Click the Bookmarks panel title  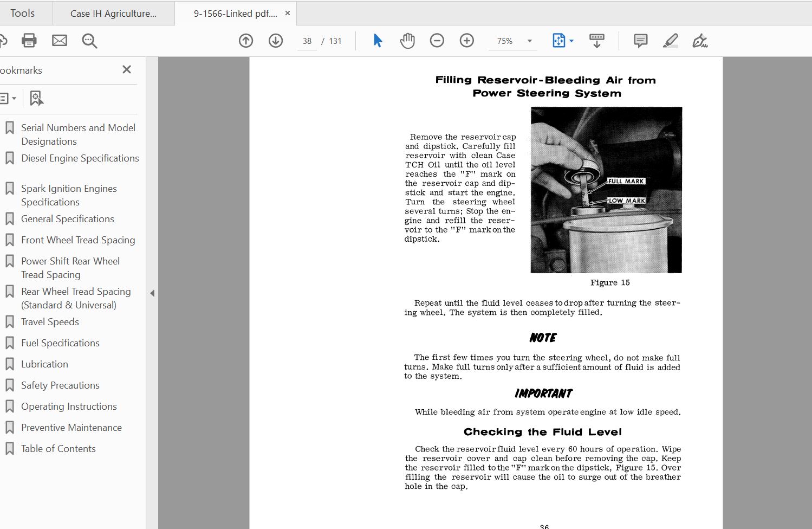[x=21, y=70]
